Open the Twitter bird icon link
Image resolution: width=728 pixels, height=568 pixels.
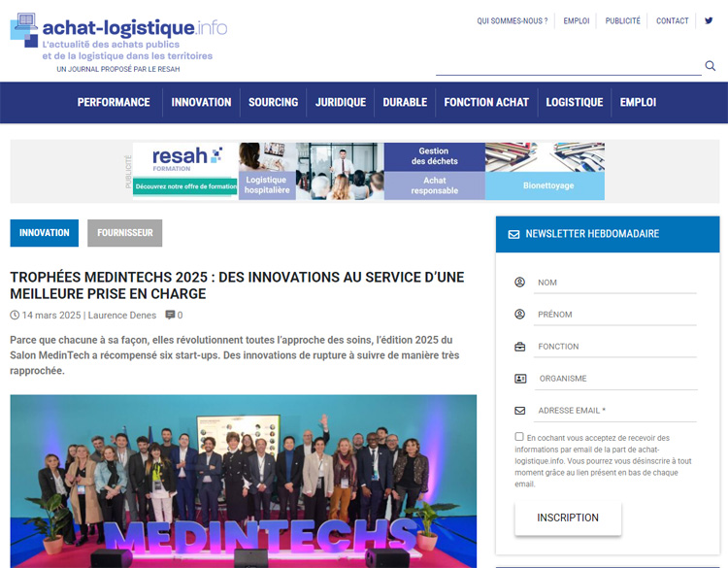click(x=709, y=20)
